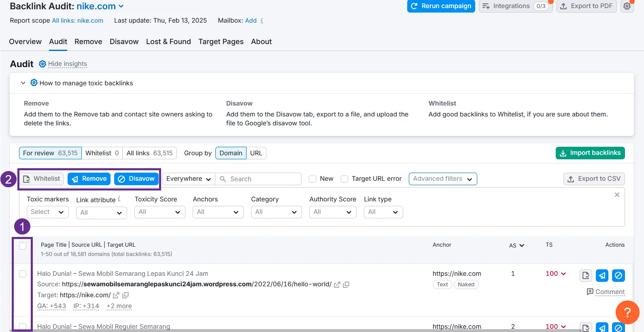Viewport: 644px width, 332px height.
Task: Open the Toxicity Score dropdown
Action: point(160,212)
